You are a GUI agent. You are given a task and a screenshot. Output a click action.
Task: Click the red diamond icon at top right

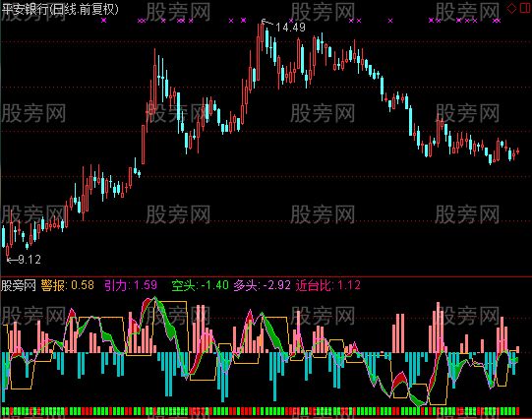pyautogui.click(x=511, y=8)
